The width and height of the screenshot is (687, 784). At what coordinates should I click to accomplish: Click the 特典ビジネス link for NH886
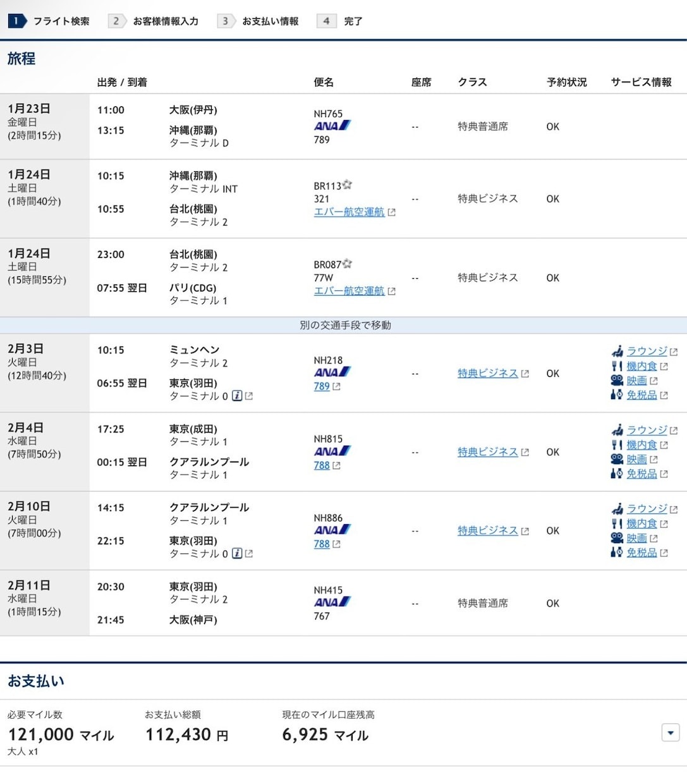[487, 531]
